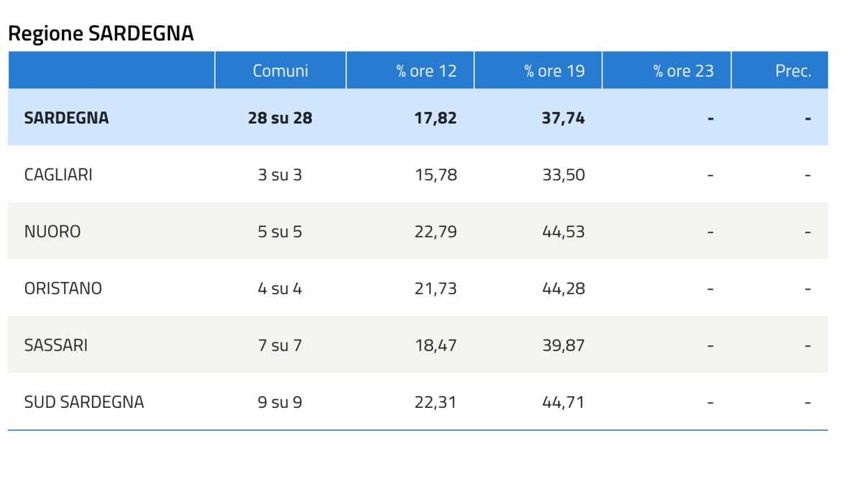Viewport: 862px width, 504px height.
Task: Select the 37,74 turnout value for Sardegna
Action: [563, 118]
